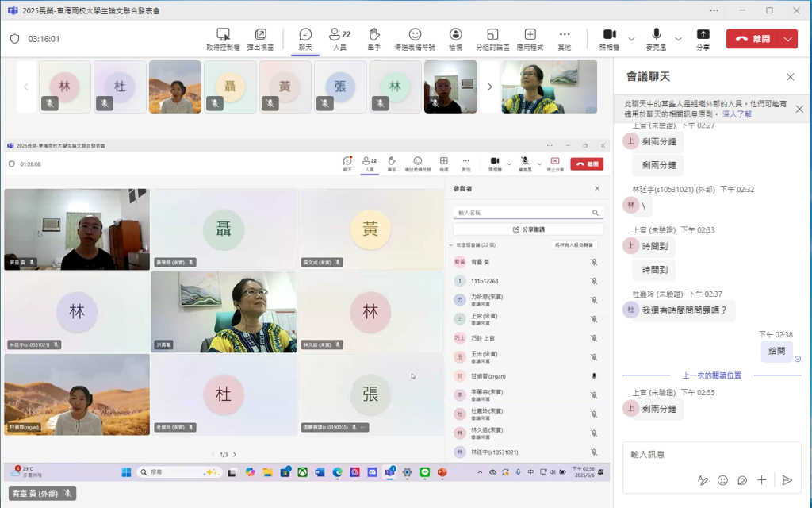Open Chat (聊天) in shared window toolbar
812x508 pixels.
coord(347,164)
